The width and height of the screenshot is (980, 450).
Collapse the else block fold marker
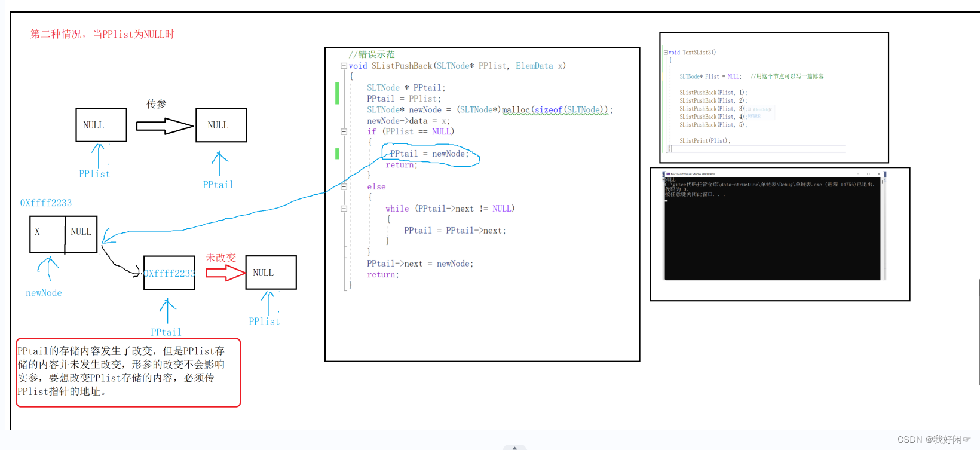pyautogui.click(x=344, y=186)
